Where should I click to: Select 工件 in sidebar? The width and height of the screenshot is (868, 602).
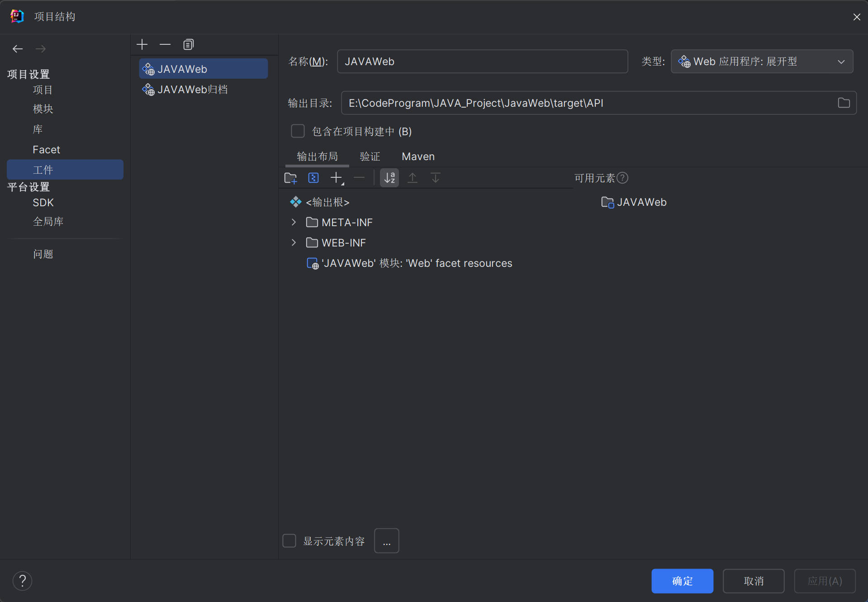point(65,170)
